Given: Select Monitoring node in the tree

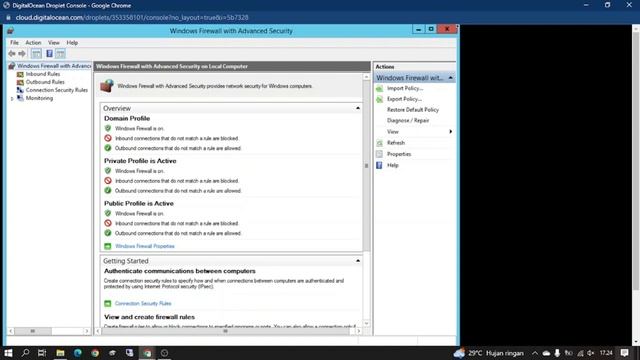Looking at the screenshot, I should (39, 98).
